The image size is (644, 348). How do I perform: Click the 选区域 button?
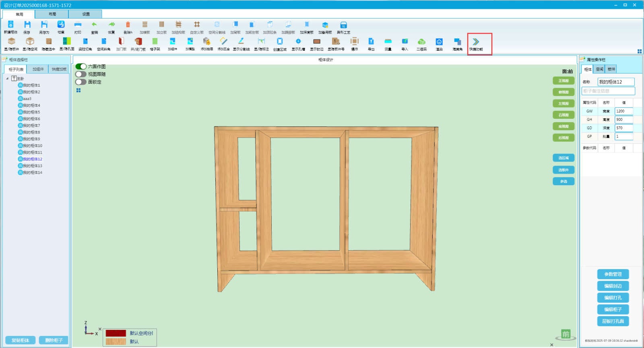(563, 158)
